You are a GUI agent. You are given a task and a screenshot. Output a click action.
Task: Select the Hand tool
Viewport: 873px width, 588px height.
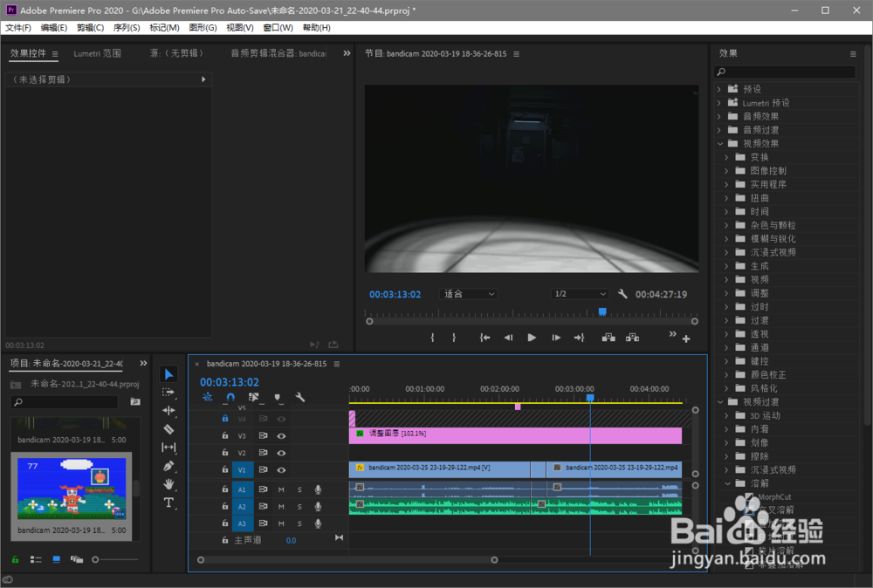[168, 484]
